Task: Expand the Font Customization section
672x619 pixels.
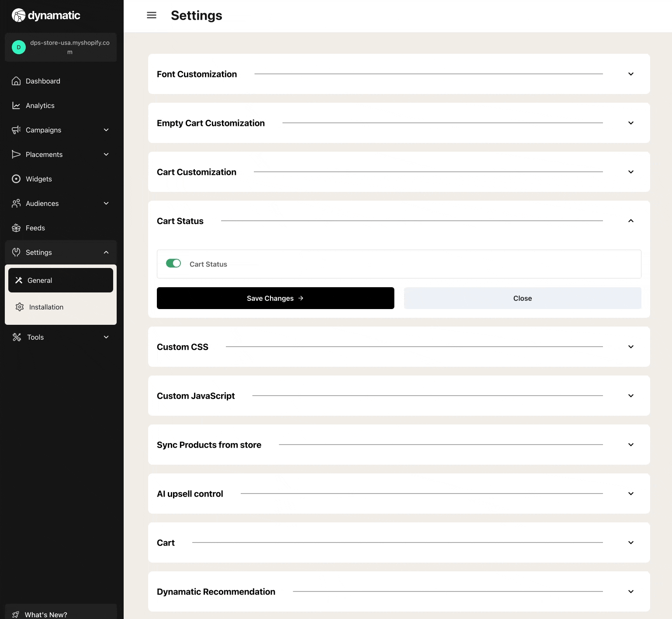Action: (630, 74)
